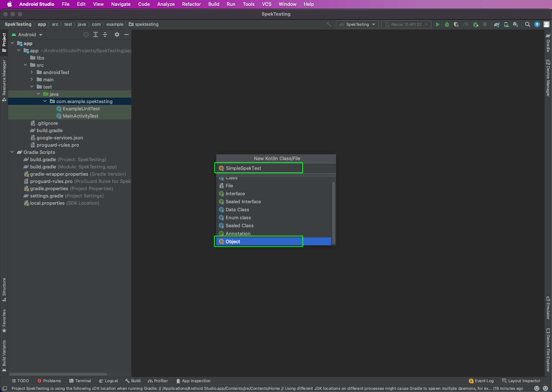
Task: Click the SimpleSpekTest name input field
Action: point(276,168)
